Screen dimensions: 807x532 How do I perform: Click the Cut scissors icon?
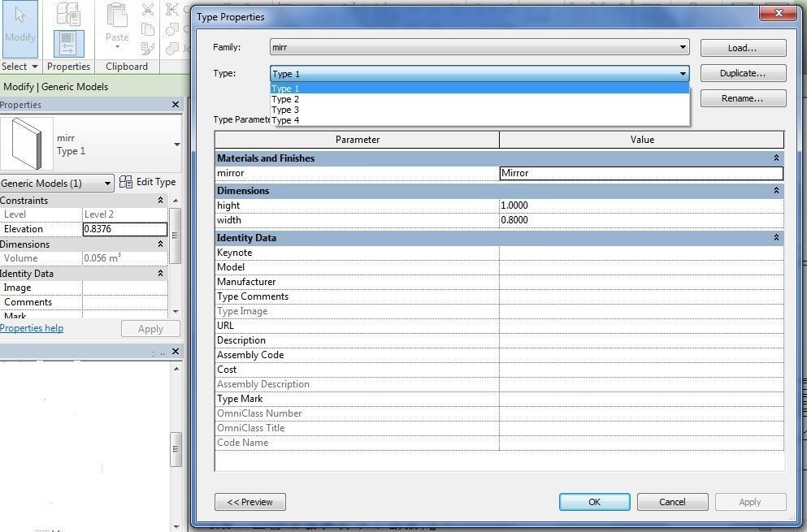point(148,10)
